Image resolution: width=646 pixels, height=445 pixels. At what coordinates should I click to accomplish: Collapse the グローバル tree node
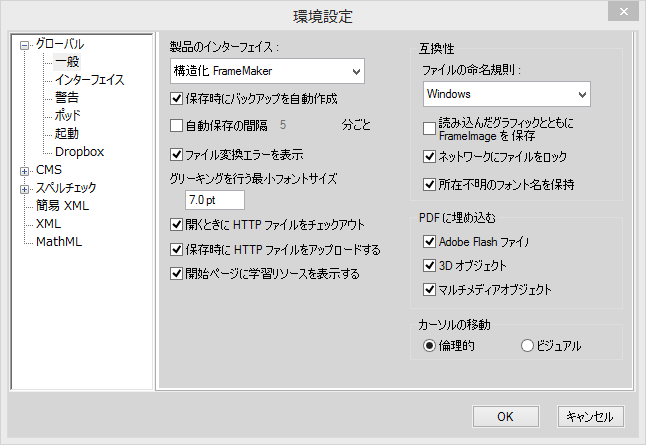tap(25, 44)
